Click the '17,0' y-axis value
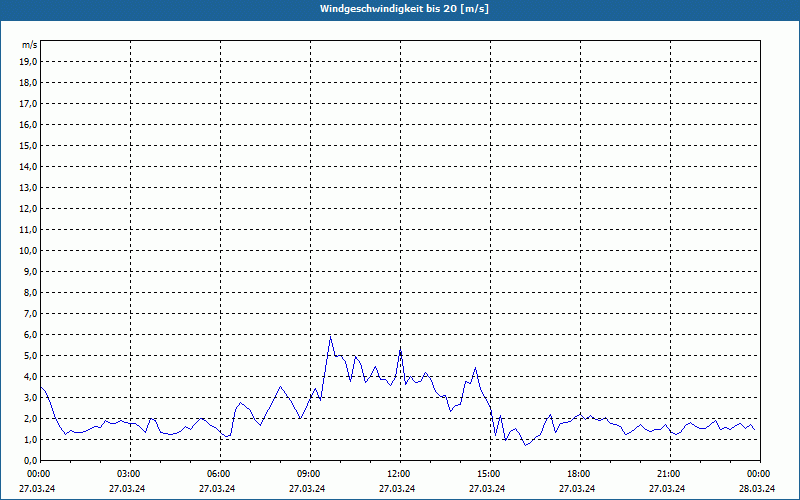 tap(28, 104)
